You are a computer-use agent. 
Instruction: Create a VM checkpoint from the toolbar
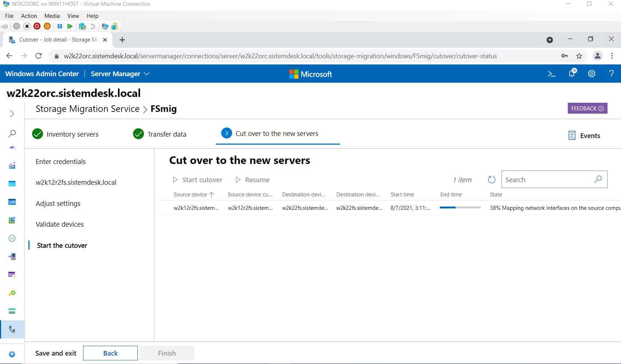point(82,26)
